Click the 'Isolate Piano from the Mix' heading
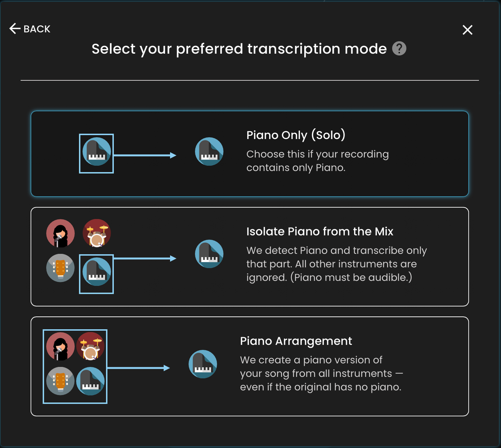 pyautogui.click(x=320, y=232)
